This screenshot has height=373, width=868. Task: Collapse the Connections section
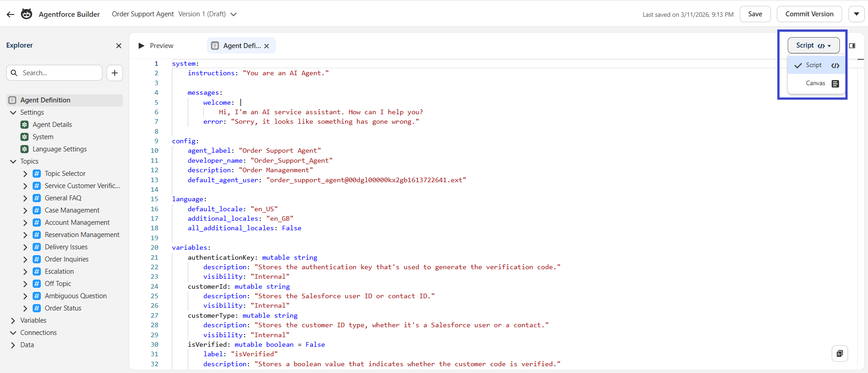(13, 333)
